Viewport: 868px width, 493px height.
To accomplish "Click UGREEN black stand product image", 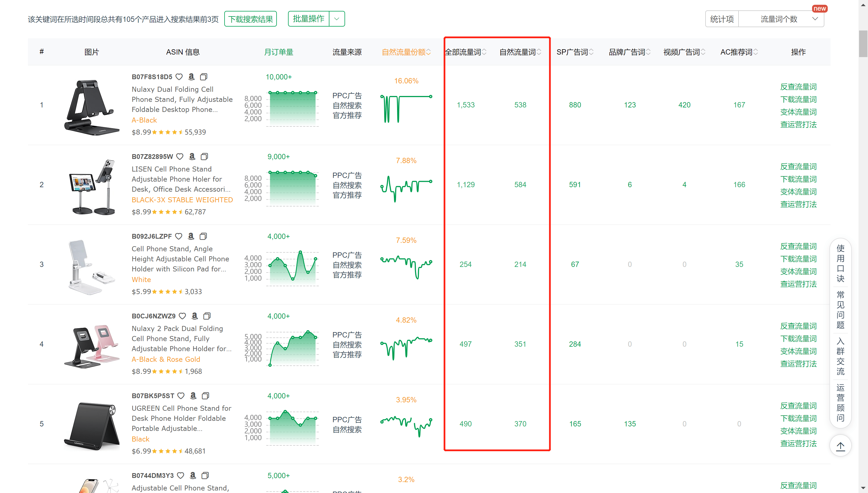I will 92,426.
